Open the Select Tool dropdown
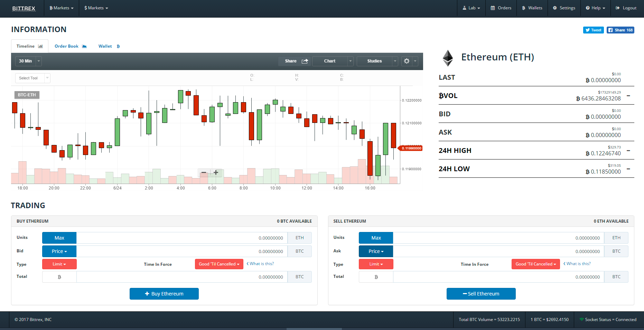644x330 pixels. pyautogui.click(x=33, y=78)
